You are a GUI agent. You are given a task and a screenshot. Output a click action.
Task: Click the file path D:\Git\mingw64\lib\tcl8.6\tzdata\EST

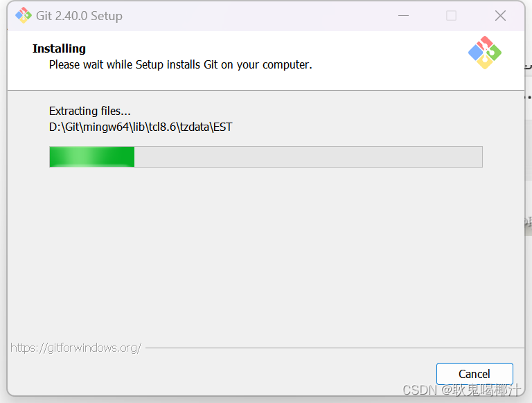point(141,127)
